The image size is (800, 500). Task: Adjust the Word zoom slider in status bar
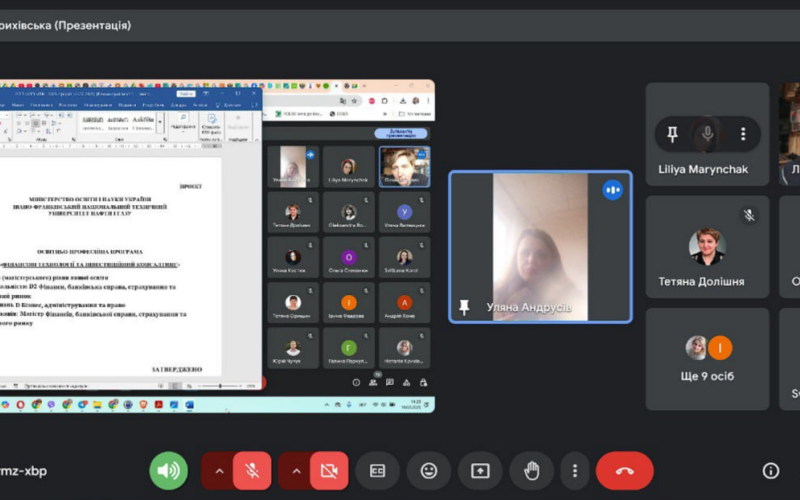point(219,386)
